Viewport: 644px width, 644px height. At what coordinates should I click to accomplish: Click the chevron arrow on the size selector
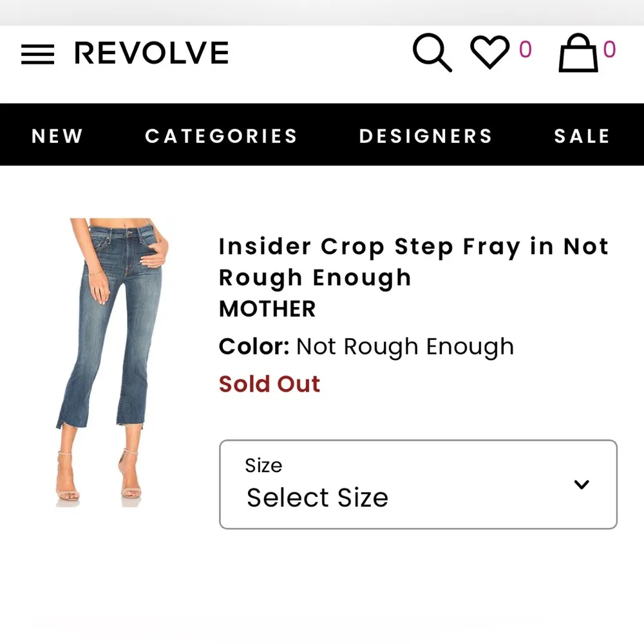click(x=582, y=484)
